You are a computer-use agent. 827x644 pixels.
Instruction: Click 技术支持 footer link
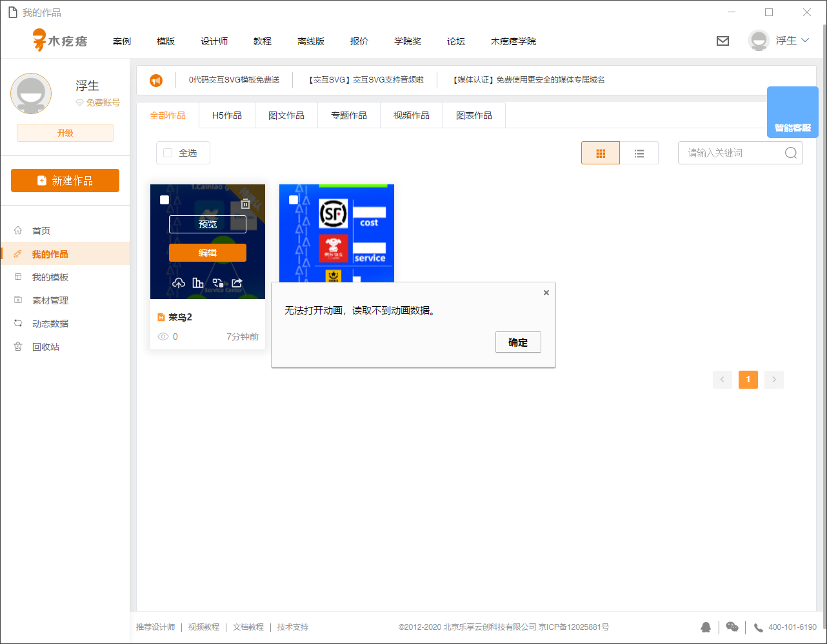293,627
